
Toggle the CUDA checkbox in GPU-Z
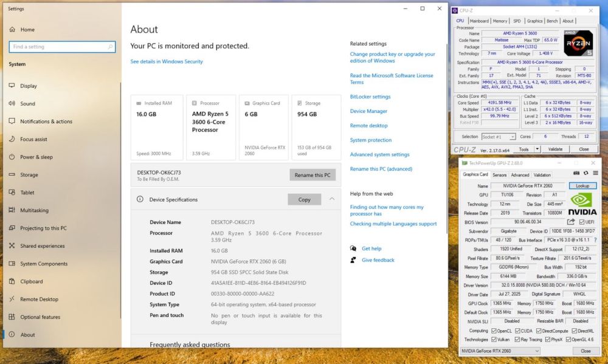[517, 331]
